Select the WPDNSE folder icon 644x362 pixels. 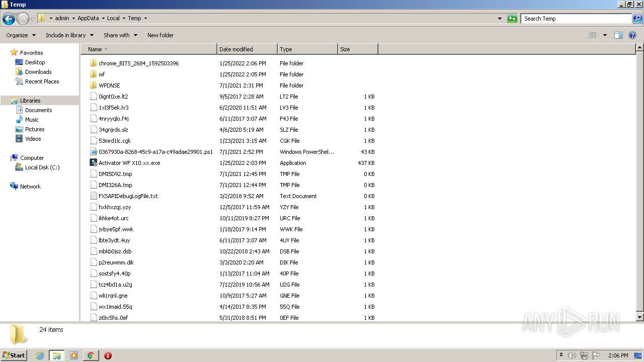click(x=93, y=85)
